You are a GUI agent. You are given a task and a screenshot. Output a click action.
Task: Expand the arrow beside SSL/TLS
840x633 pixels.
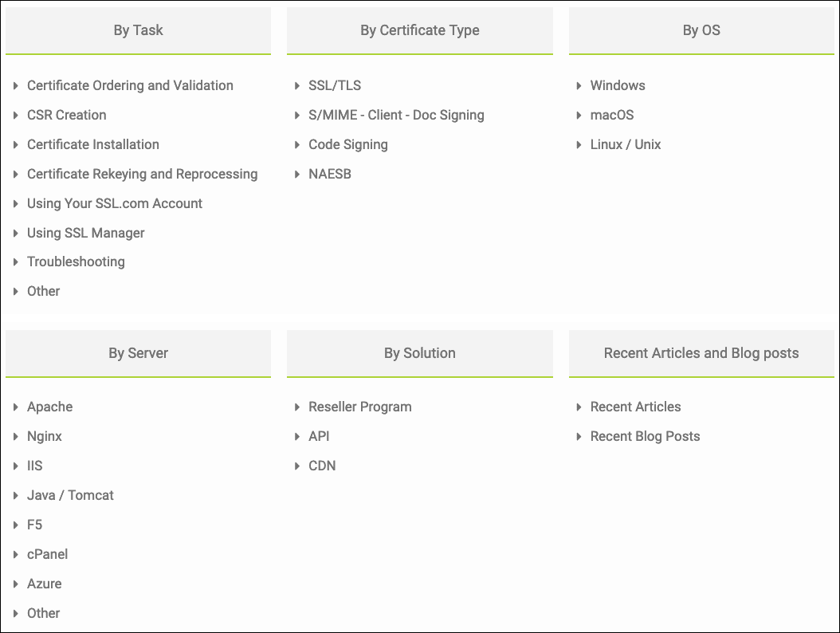click(296, 86)
